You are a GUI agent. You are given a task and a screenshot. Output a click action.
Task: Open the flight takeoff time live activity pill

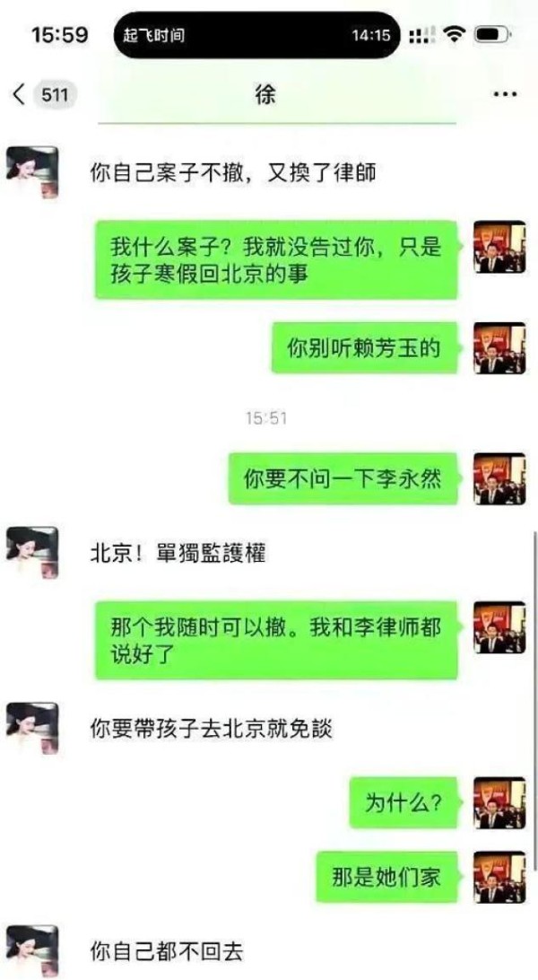(257, 36)
